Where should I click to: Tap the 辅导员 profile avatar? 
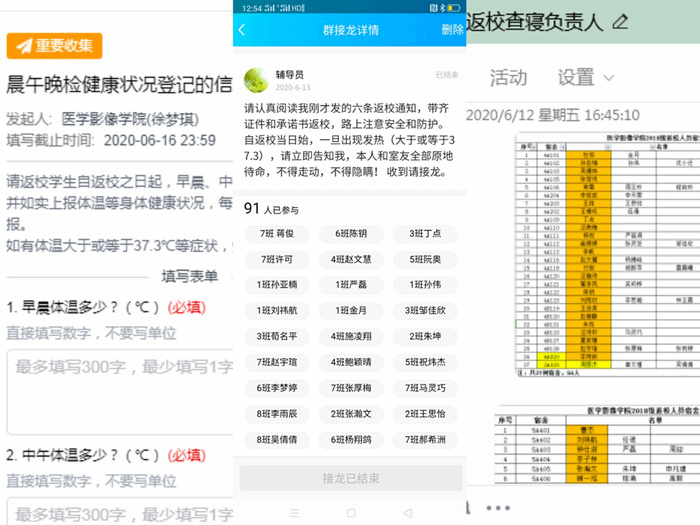255,77
